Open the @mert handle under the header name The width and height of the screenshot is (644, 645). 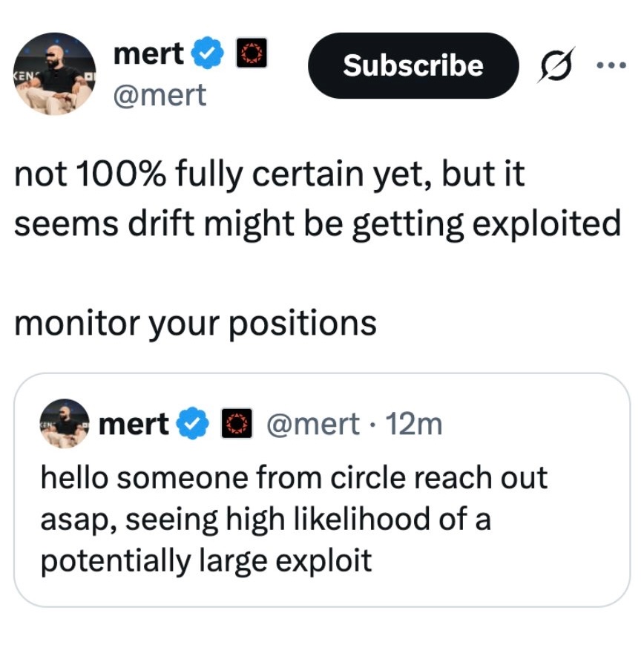[160, 94]
